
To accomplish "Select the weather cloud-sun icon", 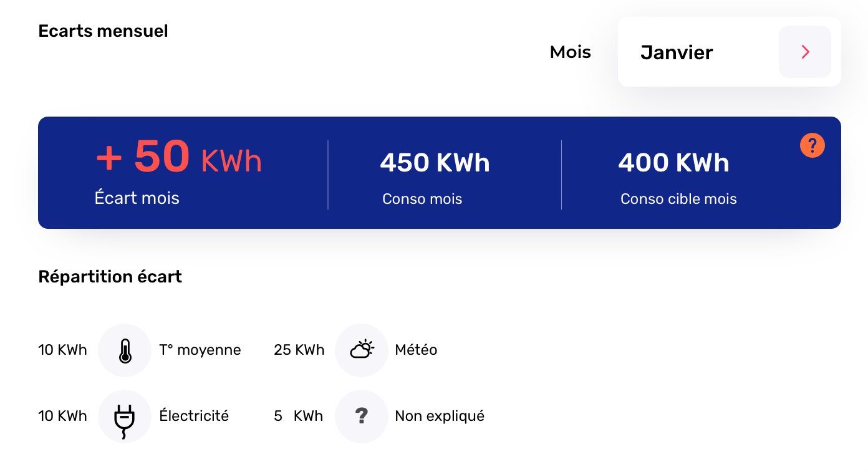I will coord(362,350).
